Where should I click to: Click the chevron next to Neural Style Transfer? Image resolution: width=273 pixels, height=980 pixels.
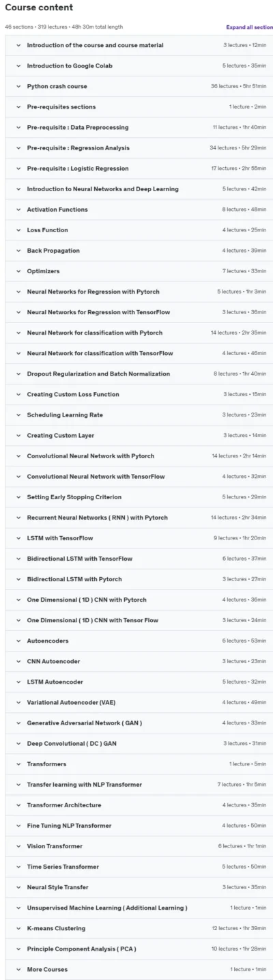pos(18,887)
